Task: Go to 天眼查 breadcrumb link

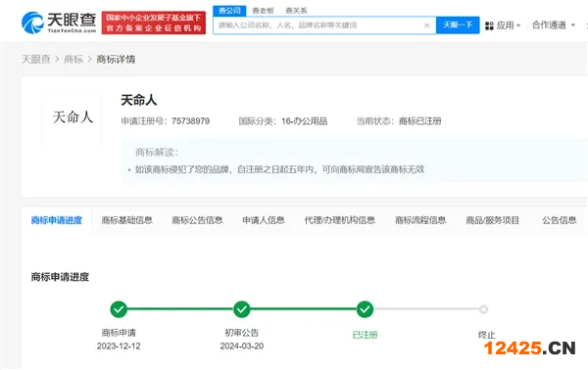Action: 36,59
